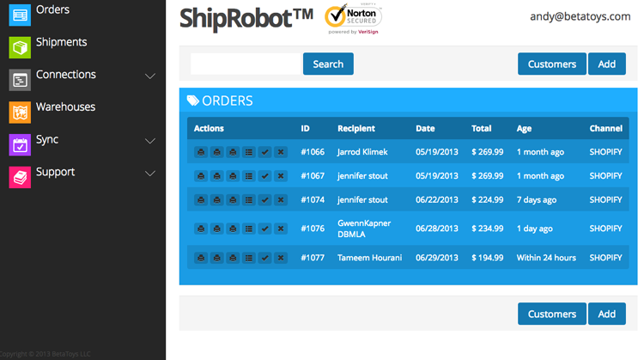The image size is (644, 360).
Task: Click first printer icon for order #1066
Action: point(201,152)
